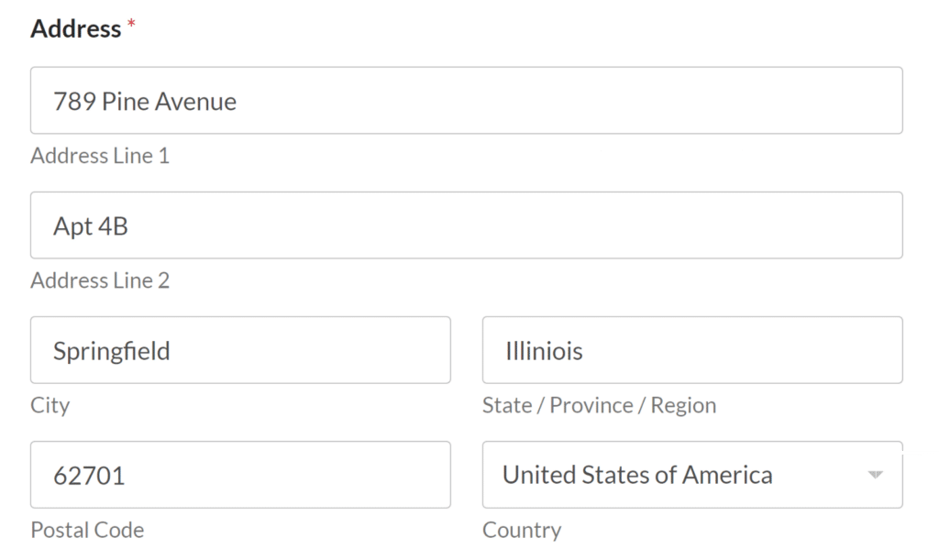
Task: Click the Postal Code label
Action: pos(87,530)
